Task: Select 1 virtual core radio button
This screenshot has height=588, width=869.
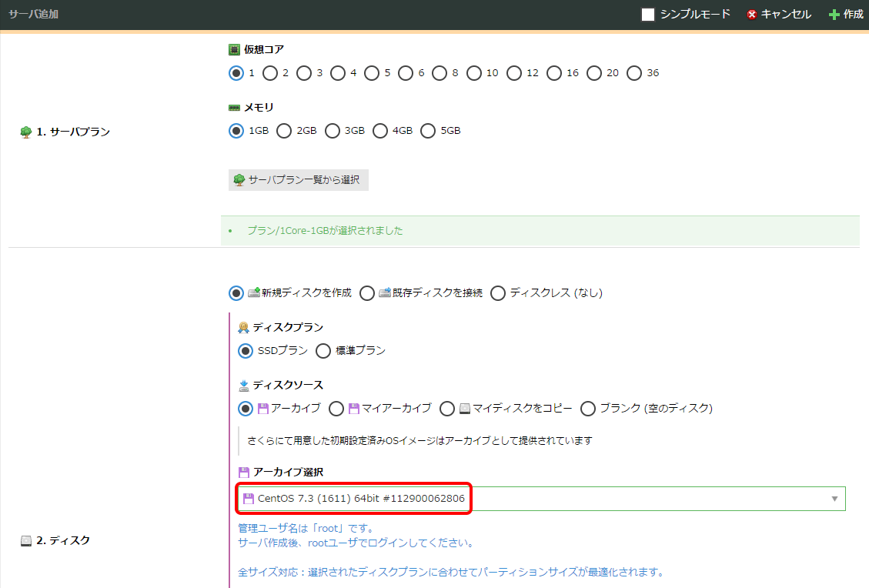Action: click(236, 73)
